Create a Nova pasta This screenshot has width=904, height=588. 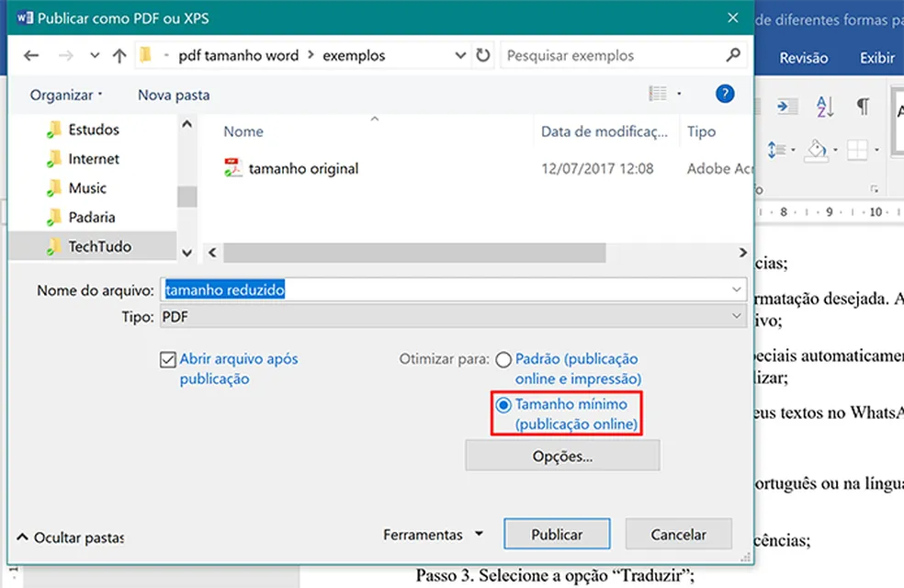coord(174,95)
